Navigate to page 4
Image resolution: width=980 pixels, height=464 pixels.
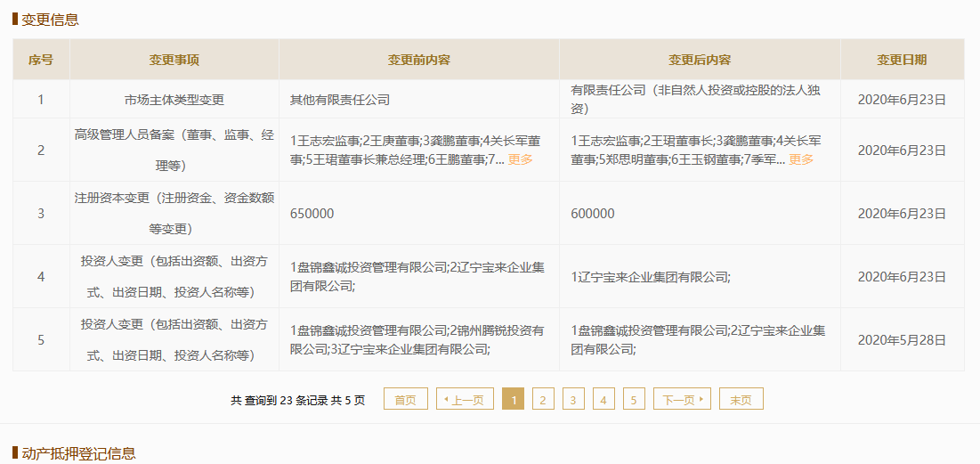pyautogui.click(x=603, y=399)
